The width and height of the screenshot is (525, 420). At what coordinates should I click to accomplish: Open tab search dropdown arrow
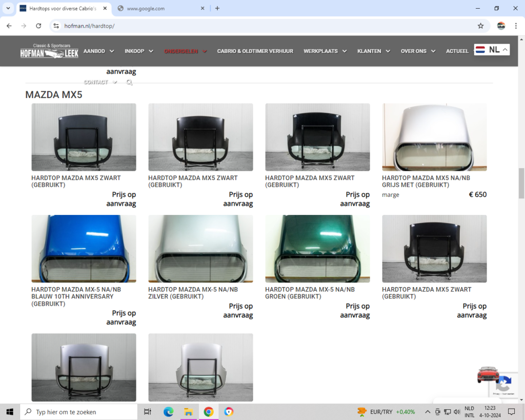click(x=8, y=8)
